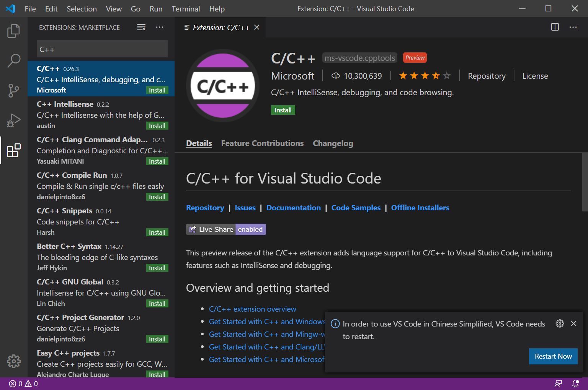The height and width of the screenshot is (390, 588).
Task: Split the editor to the right
Action: (555, 27)
